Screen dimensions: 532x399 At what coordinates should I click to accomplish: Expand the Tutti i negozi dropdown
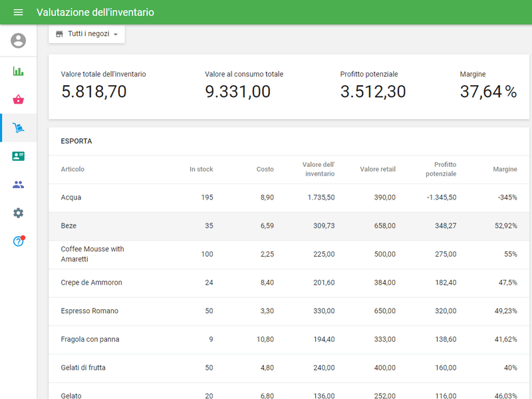point(86,34)
